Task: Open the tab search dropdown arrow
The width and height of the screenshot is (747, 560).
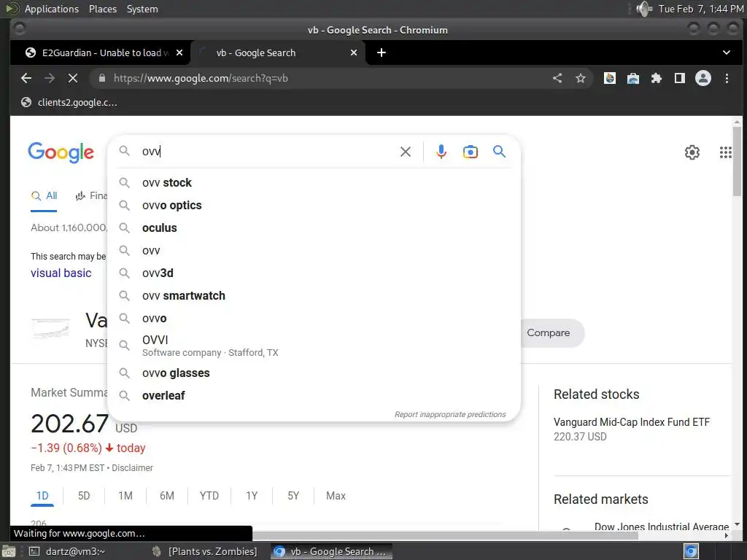Action: coord(726,52)
